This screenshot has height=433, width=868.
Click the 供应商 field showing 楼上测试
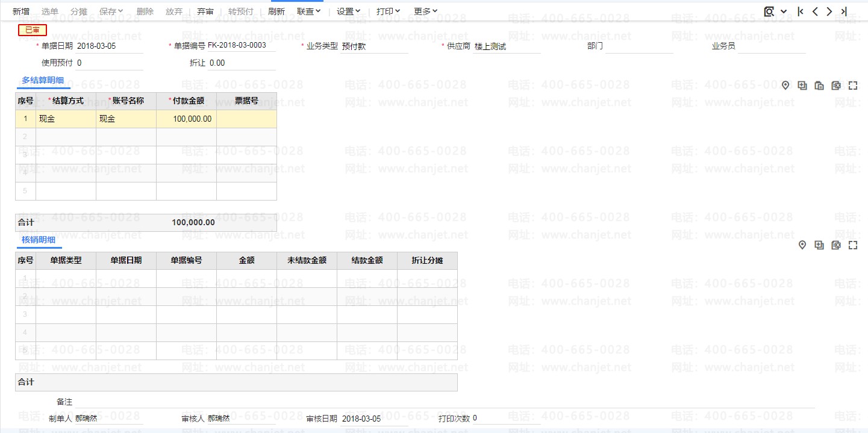pyautogui.click(x=507, y=46)
